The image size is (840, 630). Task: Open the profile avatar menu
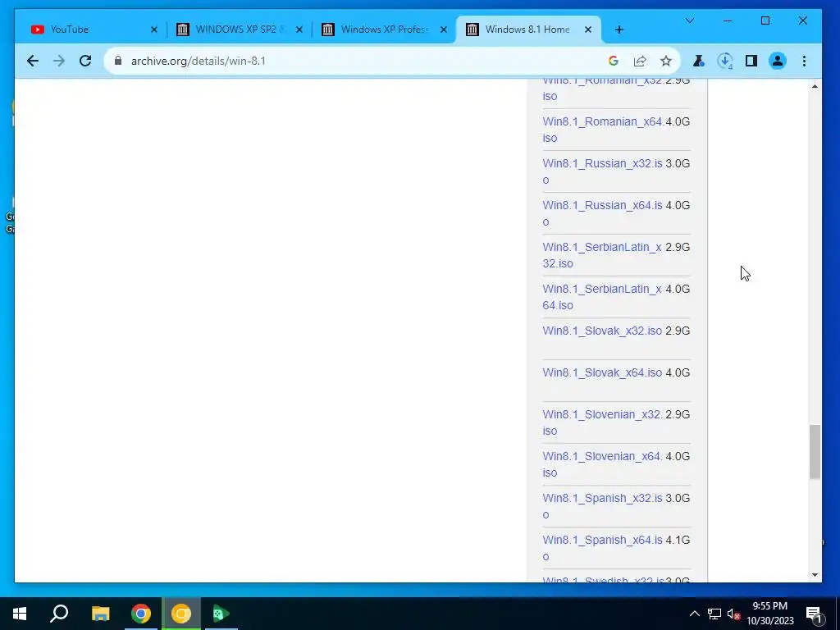(778, 61)
